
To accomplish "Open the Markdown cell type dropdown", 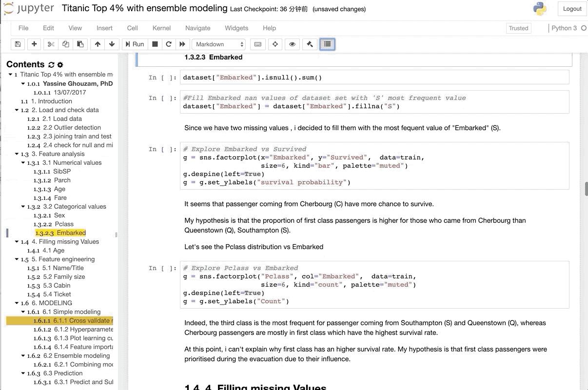I will pyautogui.click(x=218, y=44).
